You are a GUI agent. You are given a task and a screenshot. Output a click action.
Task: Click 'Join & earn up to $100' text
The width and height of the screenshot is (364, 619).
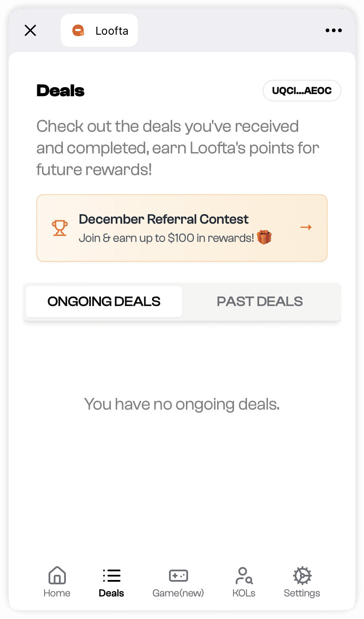[166, 238]
